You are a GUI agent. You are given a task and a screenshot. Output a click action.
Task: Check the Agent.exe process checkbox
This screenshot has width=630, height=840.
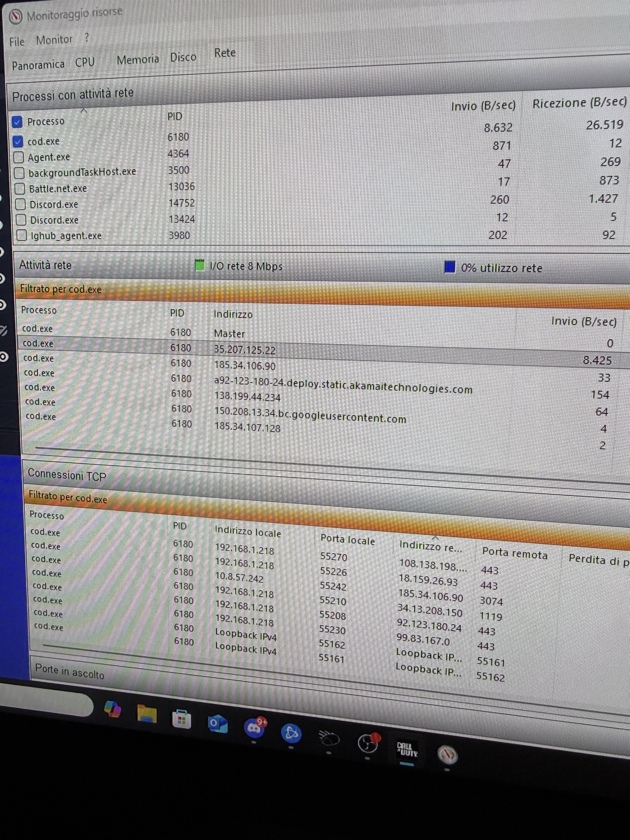tap(19, 157)
